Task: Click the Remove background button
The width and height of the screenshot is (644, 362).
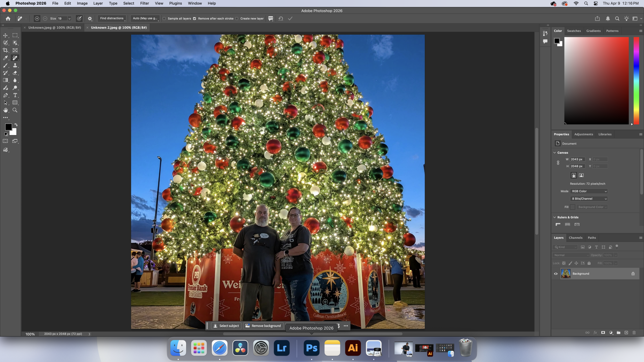Action: tap(263, 326)
